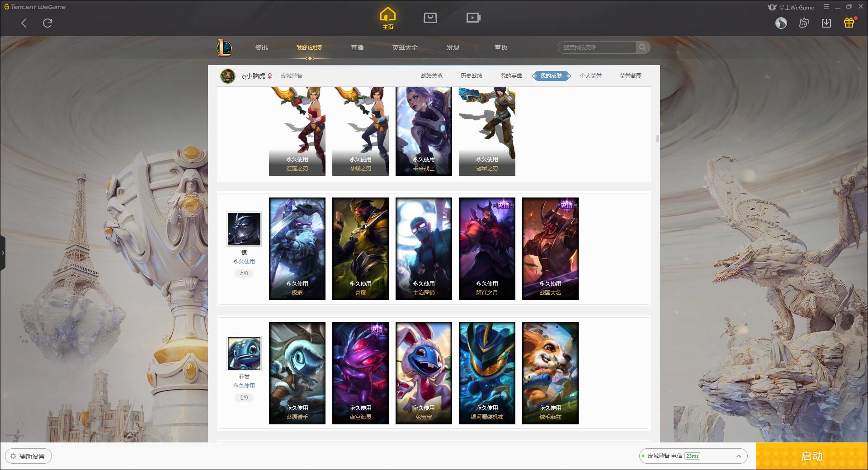Open the gift box icon
868x470 pixels.
coord(849,23)
